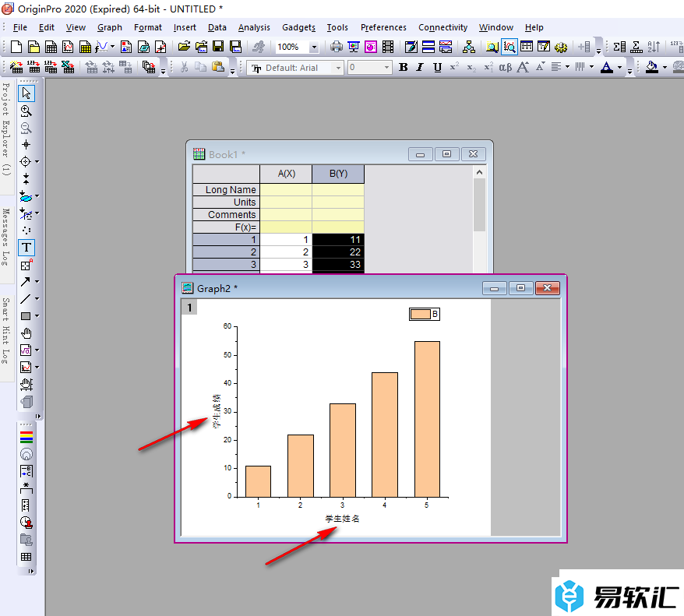This screenshot has width=684, height=616.
Task: Click Increase Font Size icon
Action: tap(523, 68)
